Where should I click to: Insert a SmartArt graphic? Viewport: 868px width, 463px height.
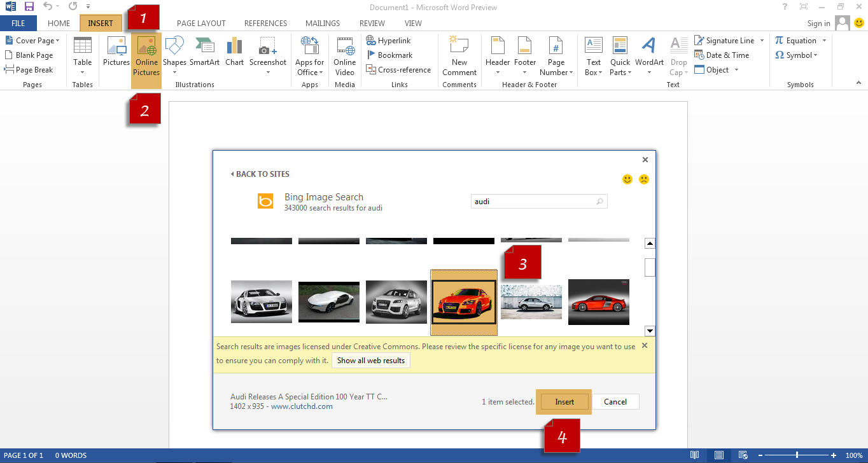(204, 52)
